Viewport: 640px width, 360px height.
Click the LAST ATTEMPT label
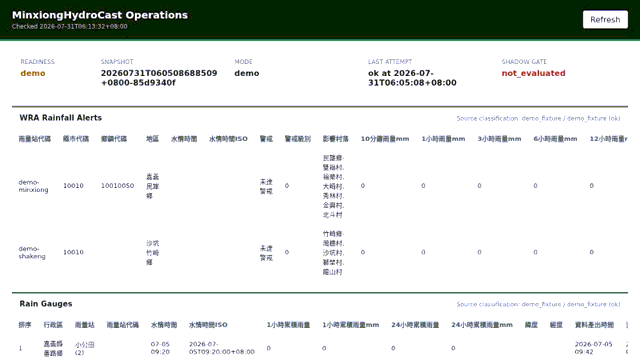pos(390,62)
